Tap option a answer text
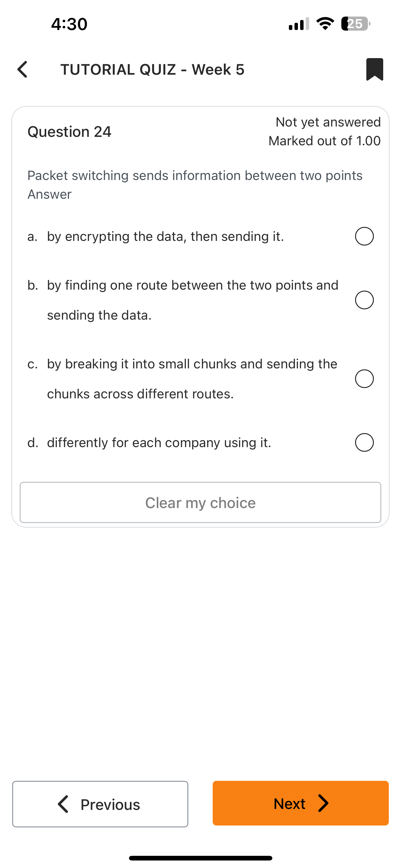401x868 pixels. pyautogui.click(x=165, y=237)
